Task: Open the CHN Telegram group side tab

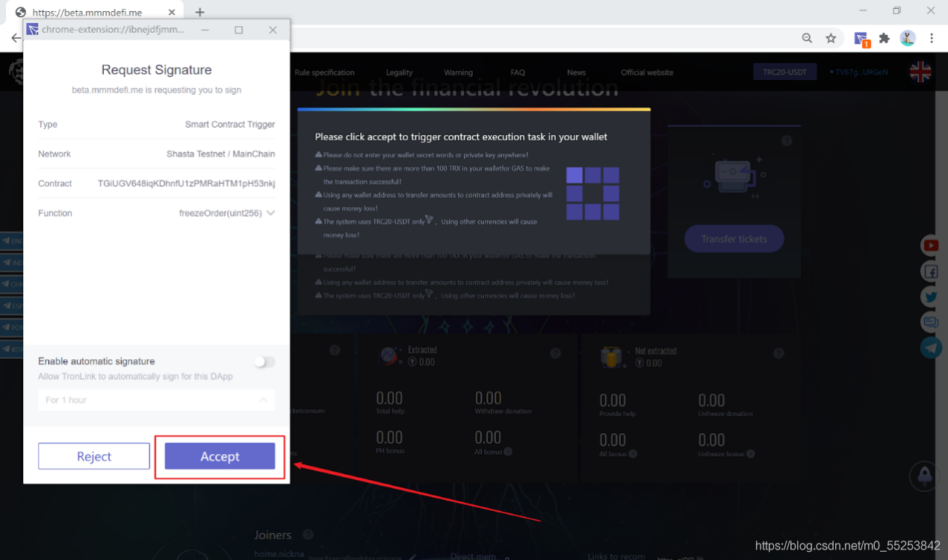Action: pos(11,284)
